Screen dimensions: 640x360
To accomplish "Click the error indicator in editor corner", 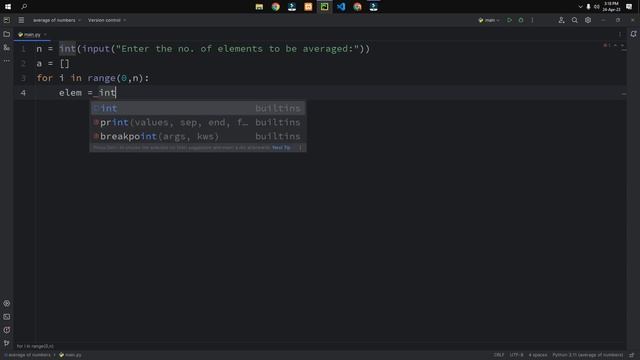I will pos(607,45).
